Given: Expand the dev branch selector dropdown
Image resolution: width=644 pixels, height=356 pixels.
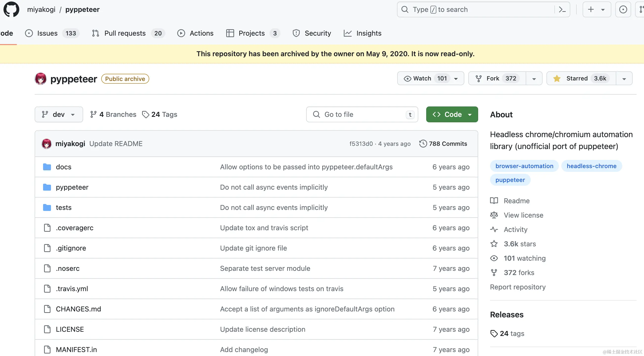Looking at the screenshot, I should [59, 114].
